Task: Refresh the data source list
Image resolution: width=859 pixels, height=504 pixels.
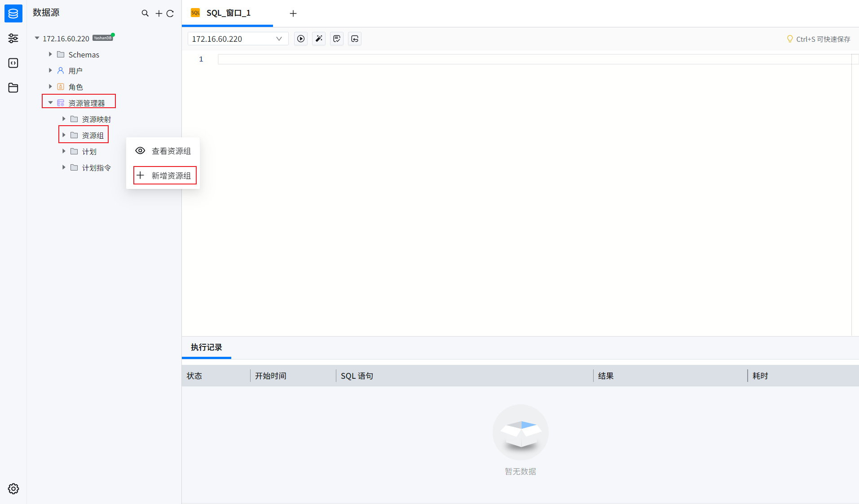Action: [170, 13]
